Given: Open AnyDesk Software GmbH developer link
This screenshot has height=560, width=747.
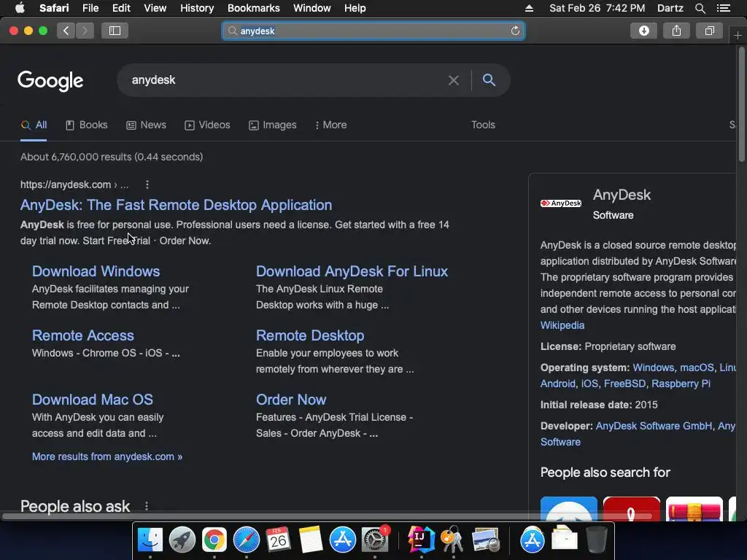Looking at the screenshot, I should (x=654, y=426).
